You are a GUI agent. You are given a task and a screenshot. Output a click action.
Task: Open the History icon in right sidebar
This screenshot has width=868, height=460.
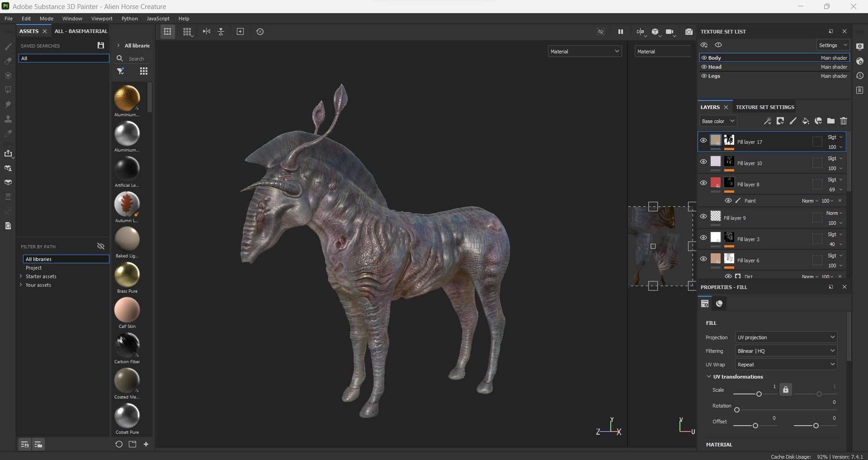tap(860, 76)
